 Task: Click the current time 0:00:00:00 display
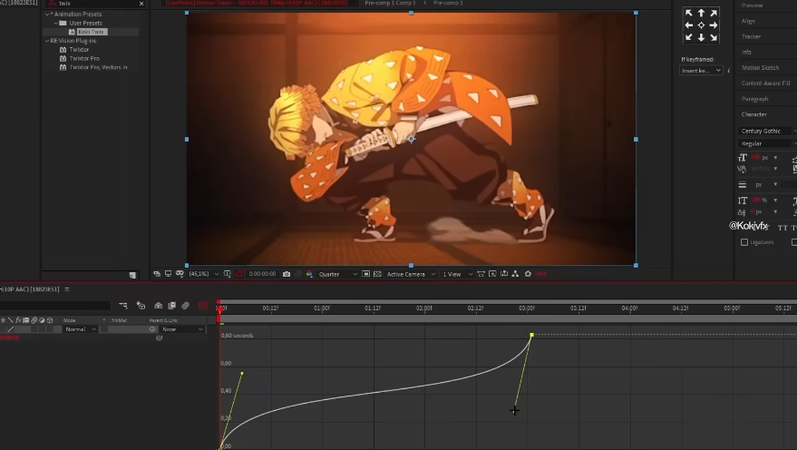pos(262,274)
